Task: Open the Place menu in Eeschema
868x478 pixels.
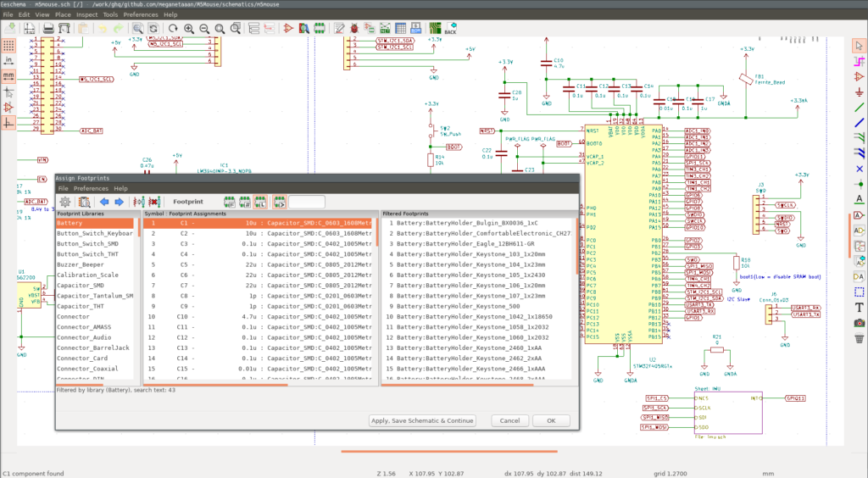Action: point(63,14)
